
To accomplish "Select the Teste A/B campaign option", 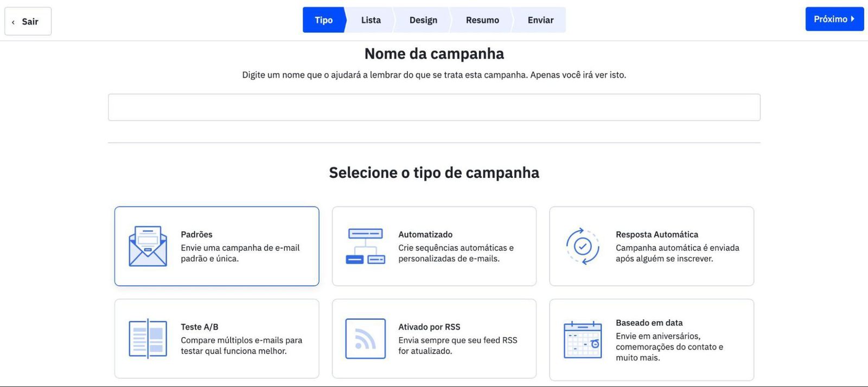I will (x=216, y=339).
